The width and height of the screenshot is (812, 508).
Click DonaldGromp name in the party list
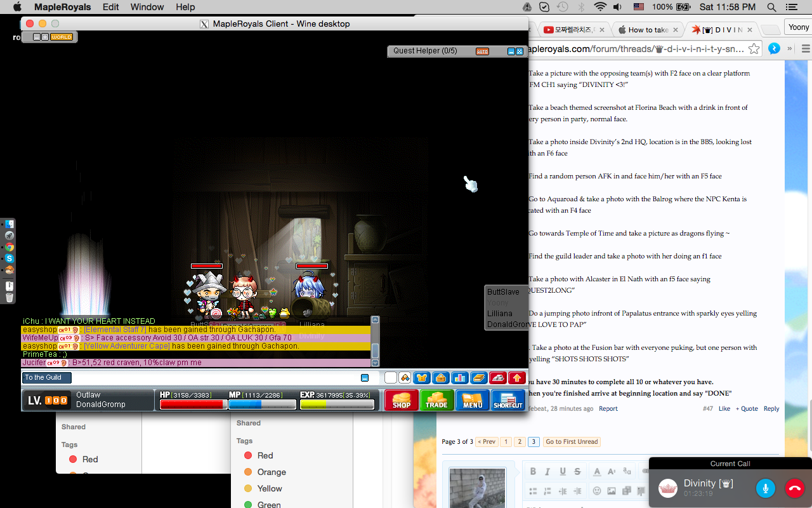[x=507, y=324]
